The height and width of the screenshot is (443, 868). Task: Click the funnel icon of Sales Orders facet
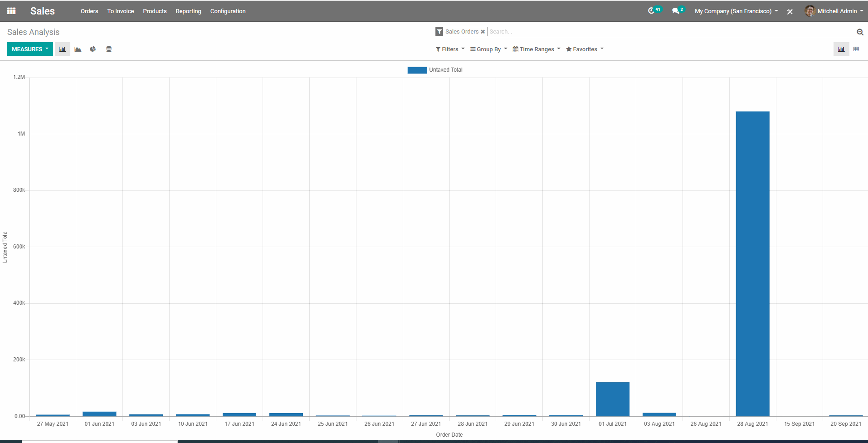pos(439,32)
